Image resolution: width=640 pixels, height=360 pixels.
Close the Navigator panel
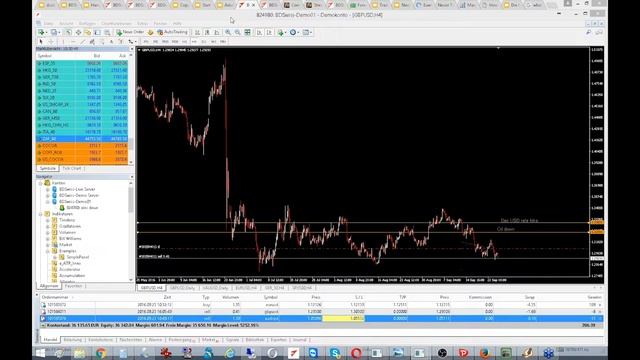point(131,177)
